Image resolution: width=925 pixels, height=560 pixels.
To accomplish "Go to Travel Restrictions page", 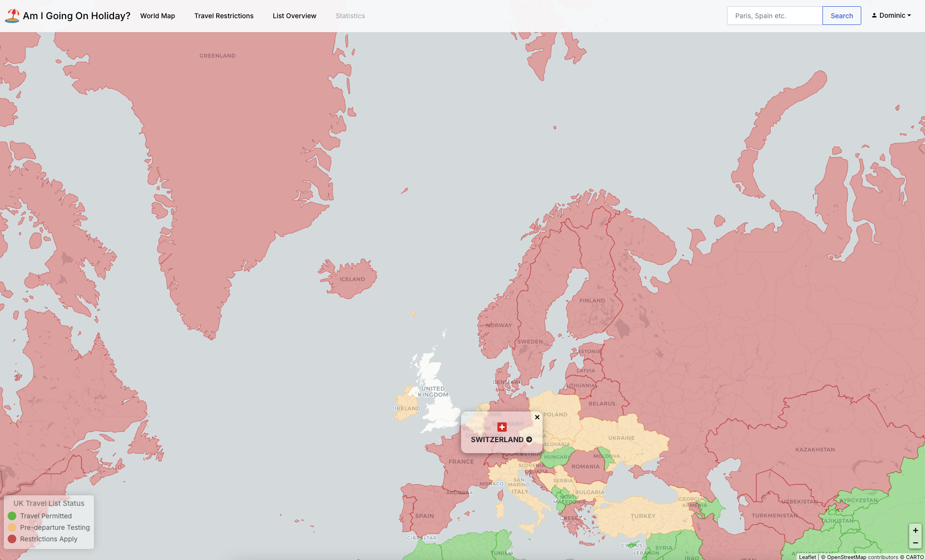I will tap(224, 16).
